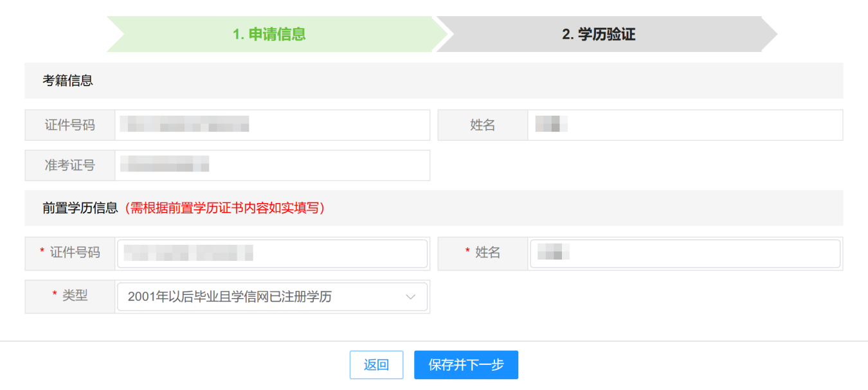Click the 证件号码 input under 考籍信息
868x390 pixels.
pos(270,125)
